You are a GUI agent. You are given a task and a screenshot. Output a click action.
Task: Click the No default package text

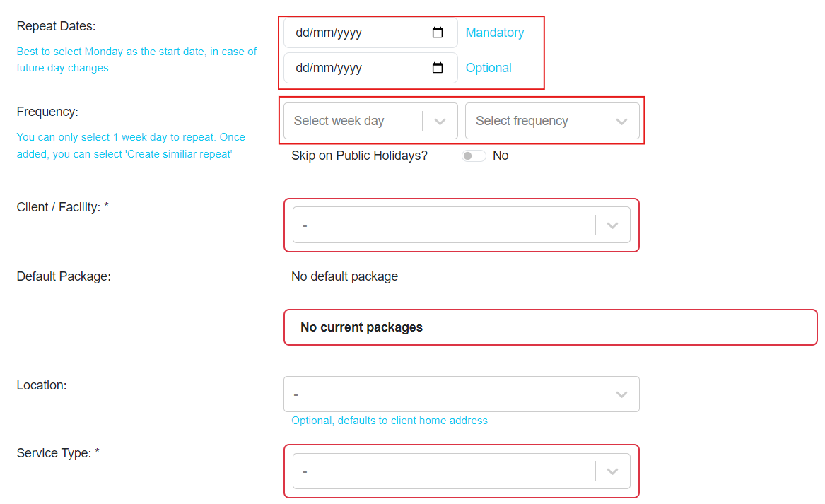click(x=344, y=276)
